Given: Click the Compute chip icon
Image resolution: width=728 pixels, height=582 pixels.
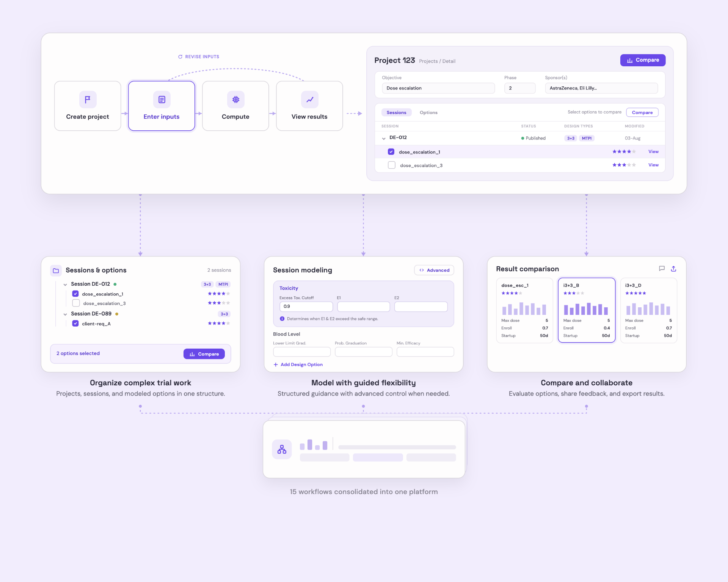Looking at the screenshot, I should (236, 100).
